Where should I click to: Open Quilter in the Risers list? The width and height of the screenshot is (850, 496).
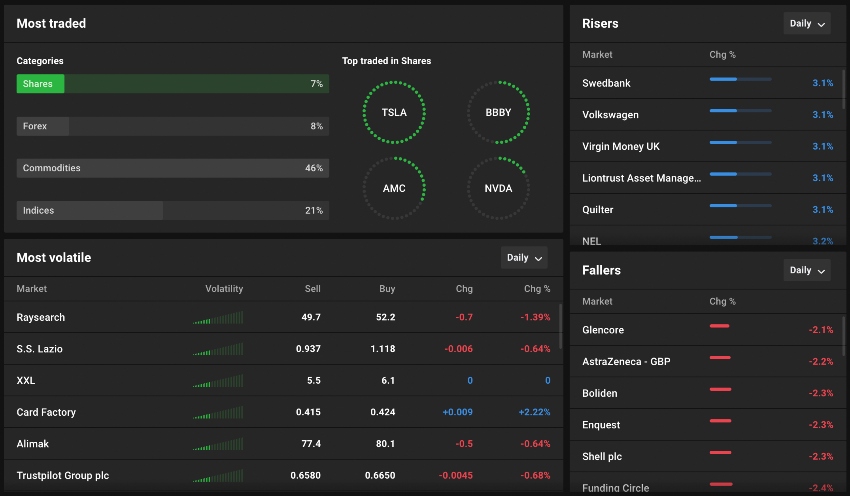point(707,209)
